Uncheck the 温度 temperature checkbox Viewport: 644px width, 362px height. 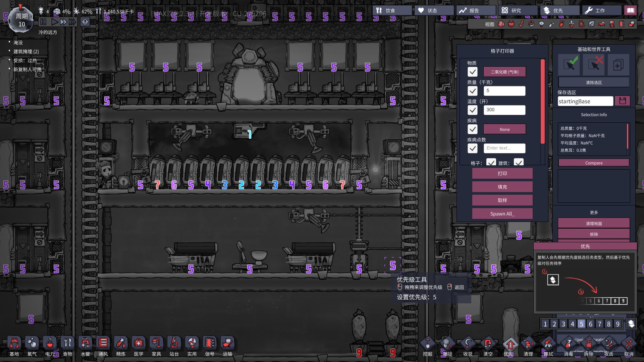point(473,110)
